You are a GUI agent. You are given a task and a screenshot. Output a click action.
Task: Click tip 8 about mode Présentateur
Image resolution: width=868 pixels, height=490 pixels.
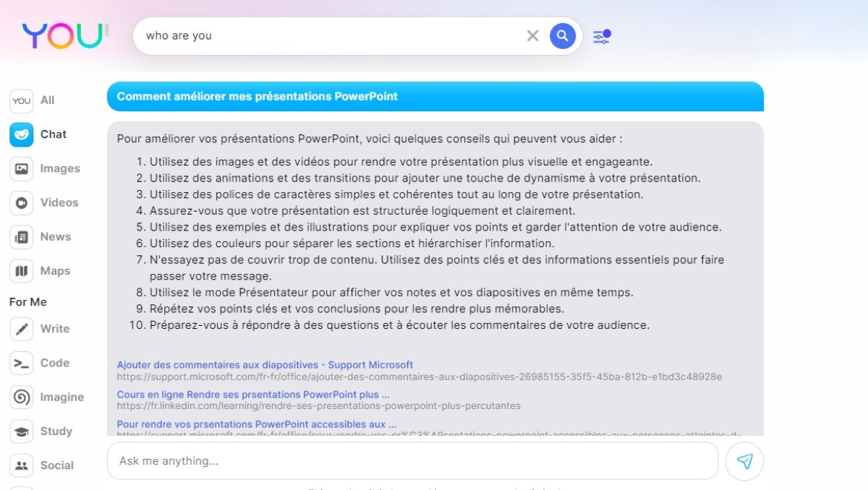[x=391, y=293]
